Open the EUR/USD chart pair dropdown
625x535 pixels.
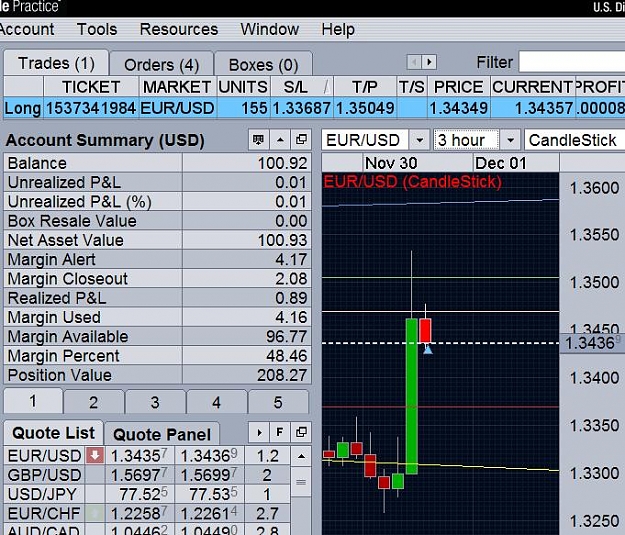[x=419, y=140]
